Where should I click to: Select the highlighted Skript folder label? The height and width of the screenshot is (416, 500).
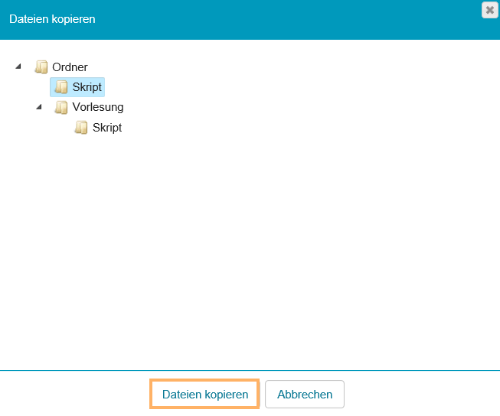(x=87, y=87)
